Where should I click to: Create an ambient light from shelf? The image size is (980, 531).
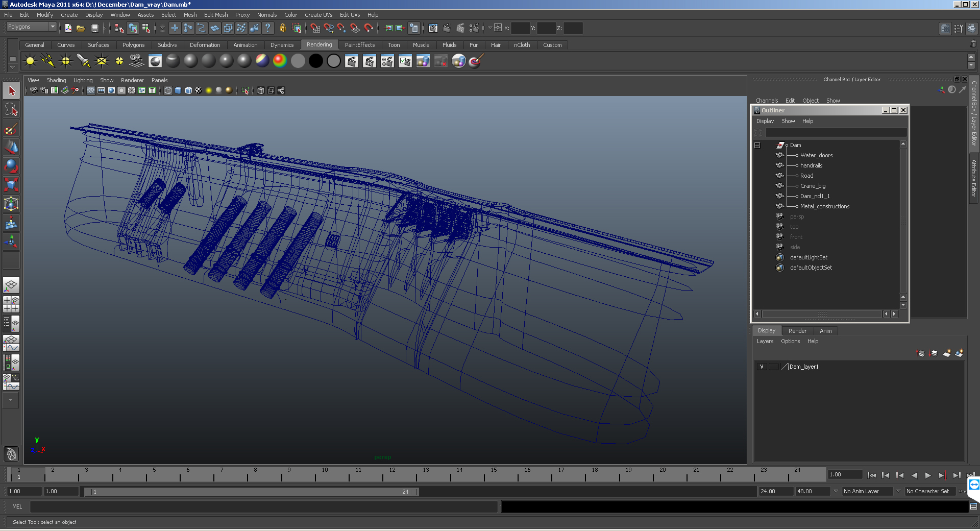30,61
